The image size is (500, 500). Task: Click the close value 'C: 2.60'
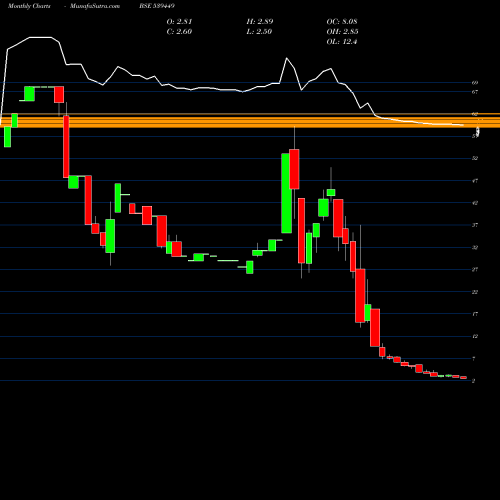tap(179, 32)
